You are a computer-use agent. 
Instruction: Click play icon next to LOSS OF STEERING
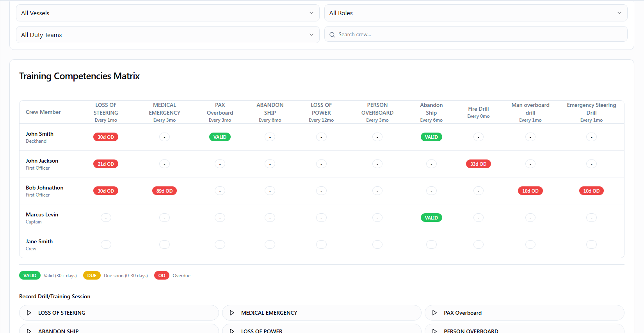click(29, 313)
